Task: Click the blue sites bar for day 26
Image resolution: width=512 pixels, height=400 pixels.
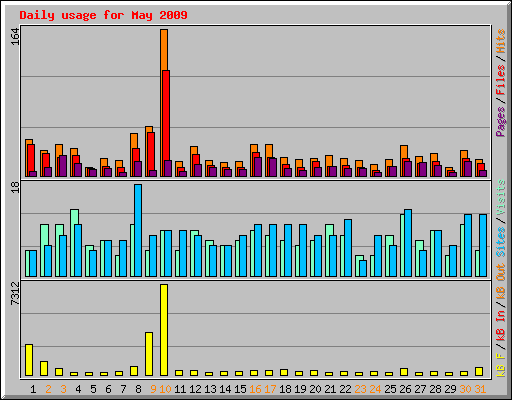Action: tap(408, 243)
